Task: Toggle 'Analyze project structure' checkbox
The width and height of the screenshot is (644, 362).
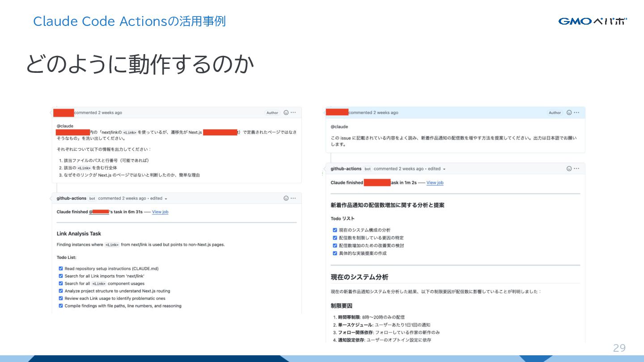Action: (x=61, y=291)
